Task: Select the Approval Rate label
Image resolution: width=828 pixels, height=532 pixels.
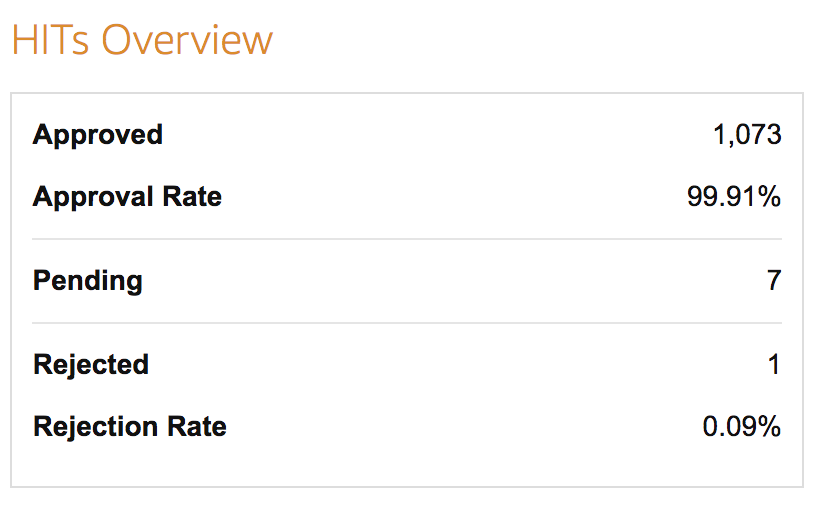Action: (x=127, y=198)
